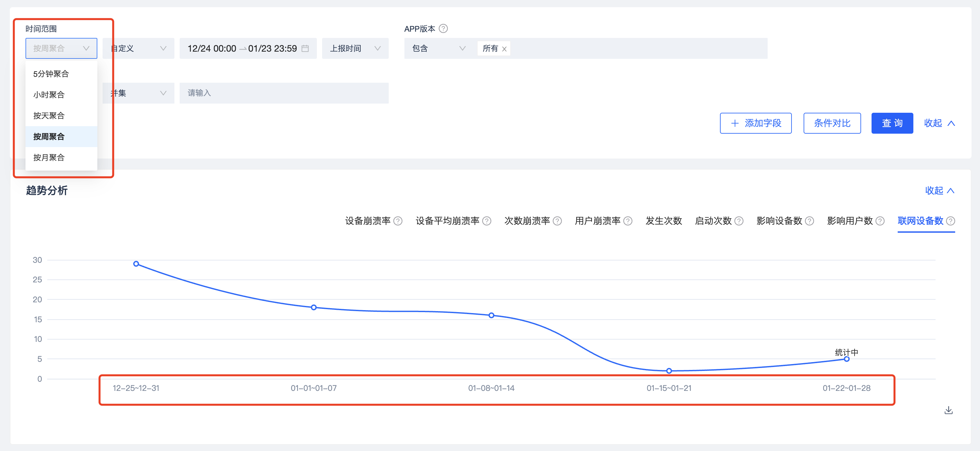Select 按月聚合 option

point(61,158)
